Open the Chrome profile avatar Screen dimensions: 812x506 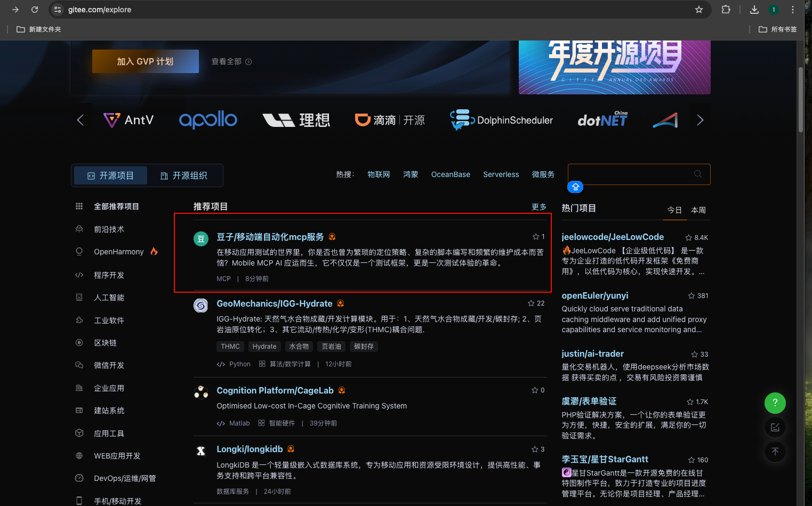(774, 10)
